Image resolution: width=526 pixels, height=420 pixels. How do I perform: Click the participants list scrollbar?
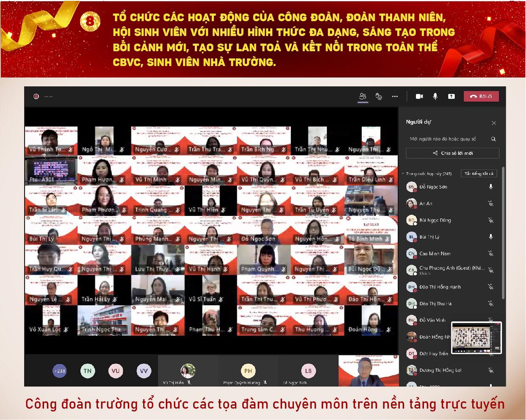[503, 233]
